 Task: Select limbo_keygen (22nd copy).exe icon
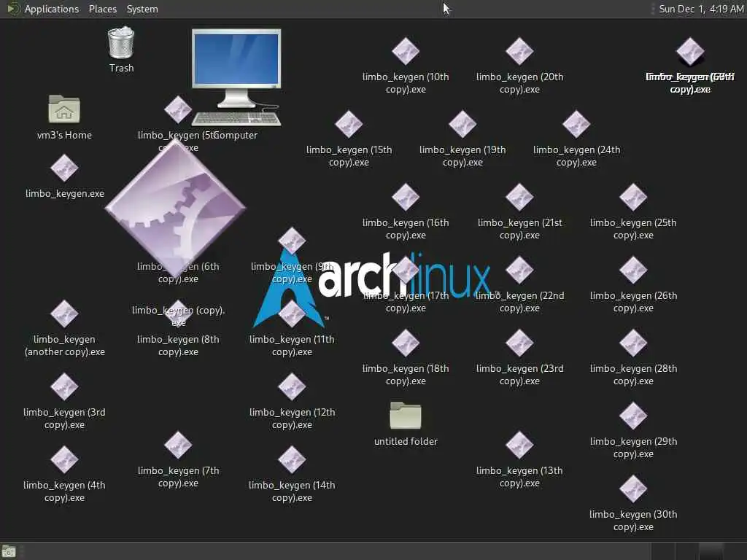(519, 270)
